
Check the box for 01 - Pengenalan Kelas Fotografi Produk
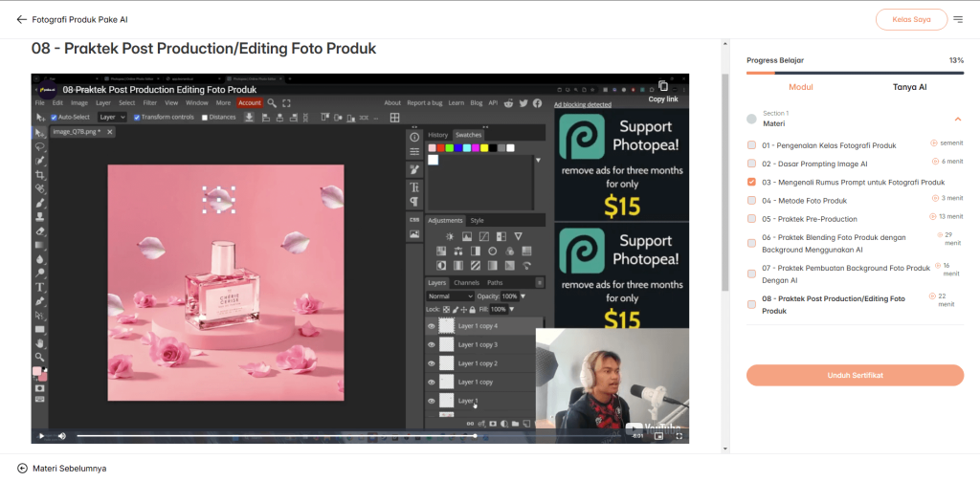[751, 145]
